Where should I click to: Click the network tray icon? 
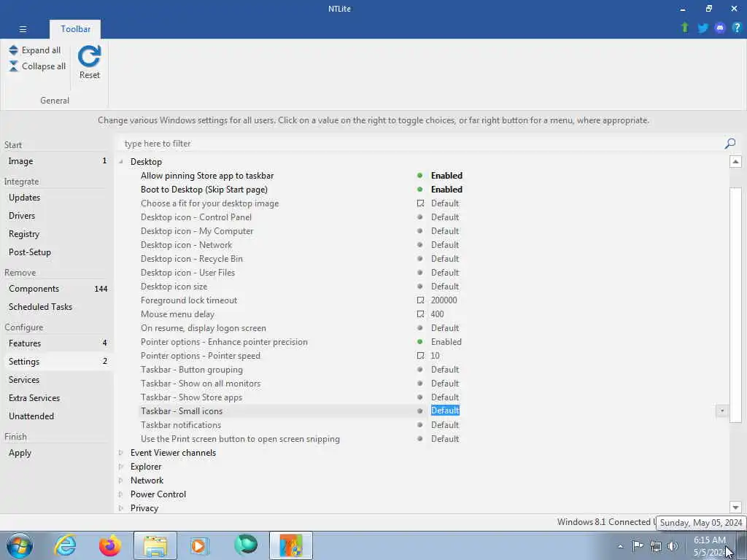coord(656,546)
